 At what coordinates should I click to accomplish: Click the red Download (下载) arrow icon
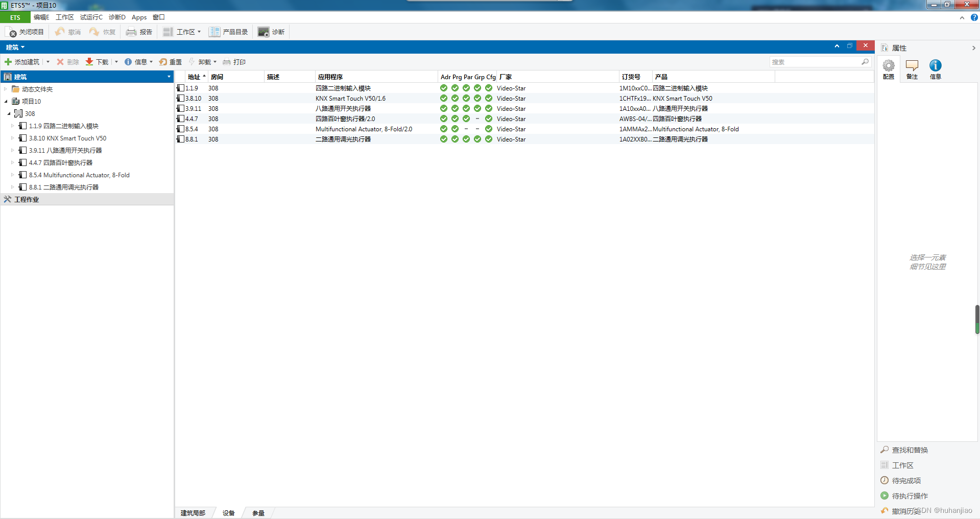(89, 62)
